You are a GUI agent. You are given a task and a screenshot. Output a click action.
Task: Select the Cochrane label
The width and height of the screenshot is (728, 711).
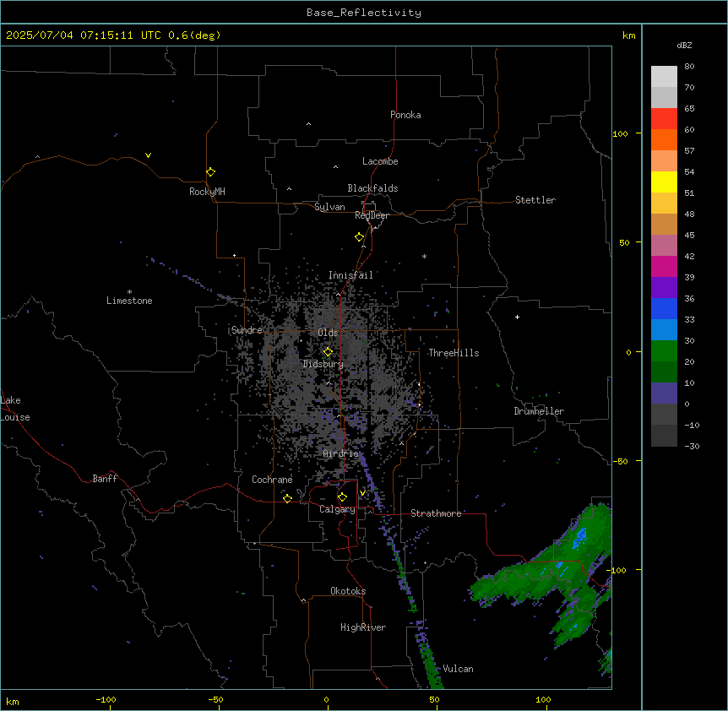(272, 480)
